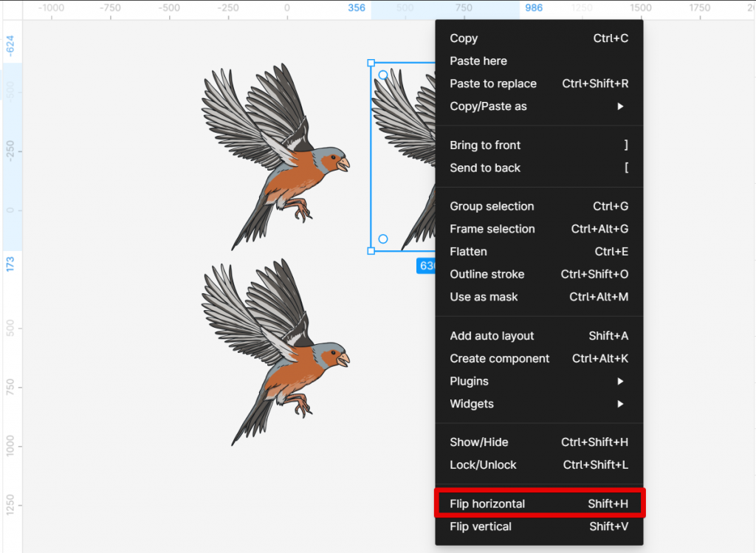Select Copy from the context menu
This screenshot has height=553, width=756.
tap(464, 38)
